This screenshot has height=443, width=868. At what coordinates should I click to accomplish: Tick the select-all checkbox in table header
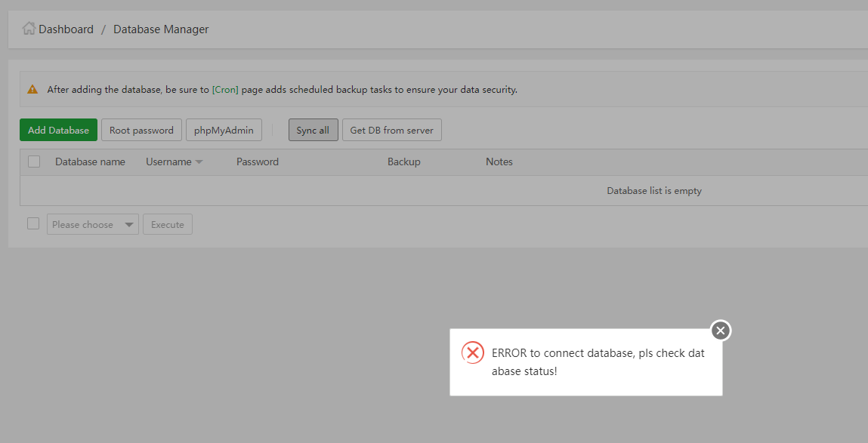coord(34,162)
